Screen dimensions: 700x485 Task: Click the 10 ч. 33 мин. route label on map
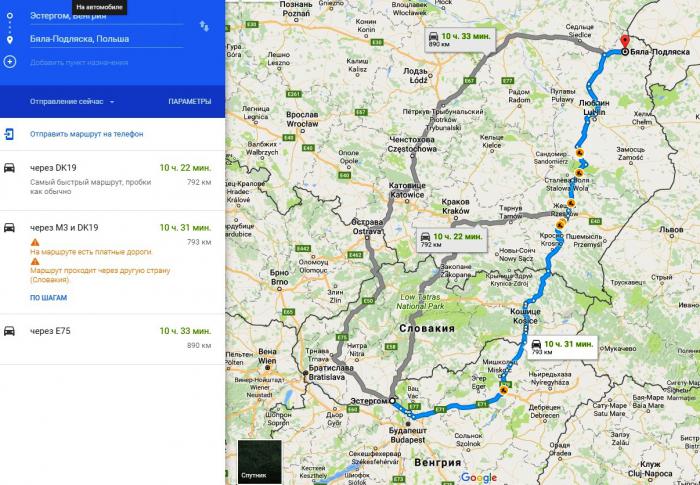point(460,40)
